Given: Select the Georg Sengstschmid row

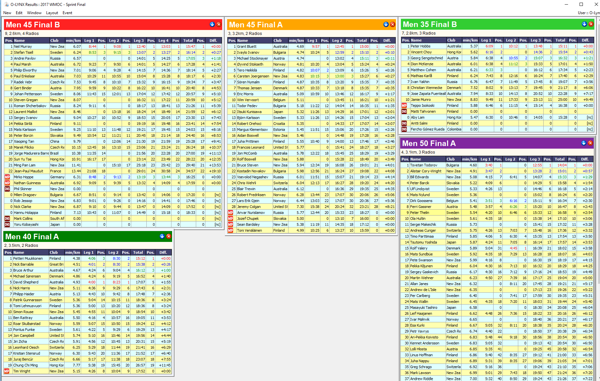Looking at the screenshot, I should point(497,58).
